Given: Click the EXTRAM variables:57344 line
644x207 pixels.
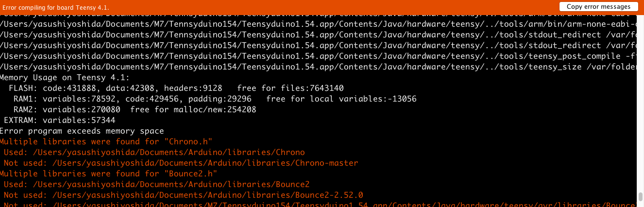Looking at the screenshot, I should 60,121.
